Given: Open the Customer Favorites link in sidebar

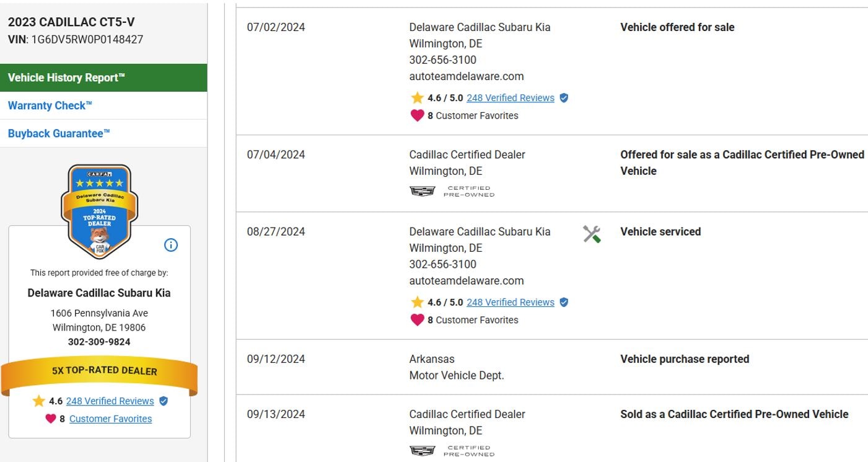Looking at the screenshot, I should [x=110, y=419].
